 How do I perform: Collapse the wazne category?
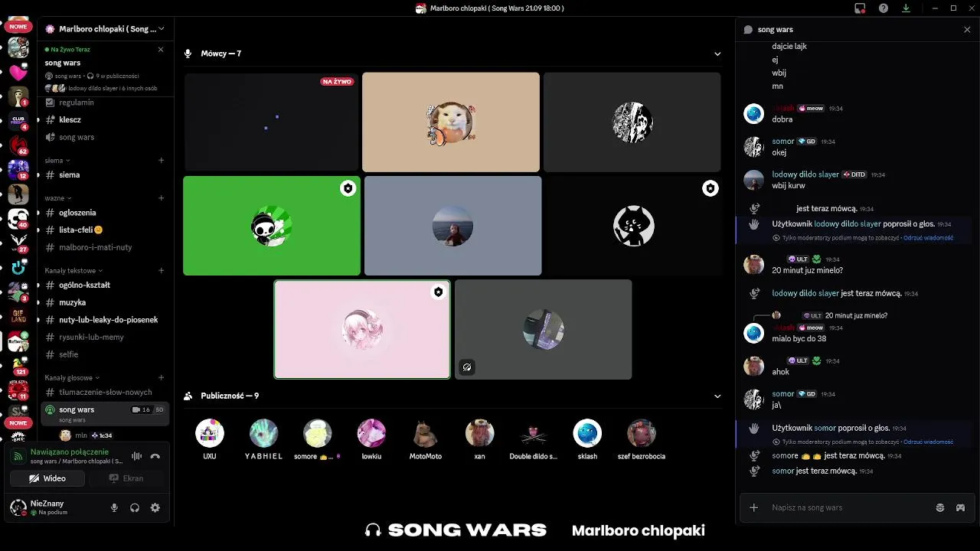(x=57, y=198)
